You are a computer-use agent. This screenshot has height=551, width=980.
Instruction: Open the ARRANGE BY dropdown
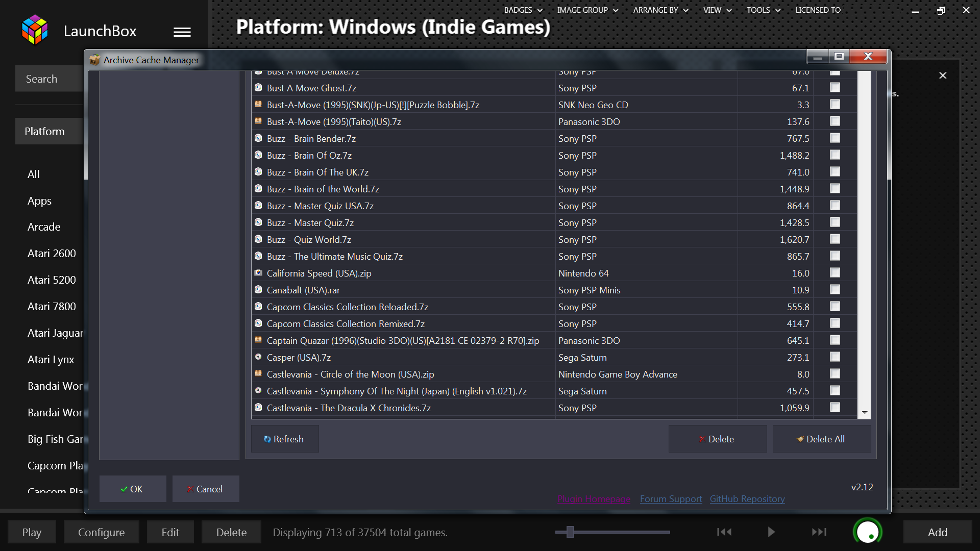pyautogui.click(x=661, y=10)
